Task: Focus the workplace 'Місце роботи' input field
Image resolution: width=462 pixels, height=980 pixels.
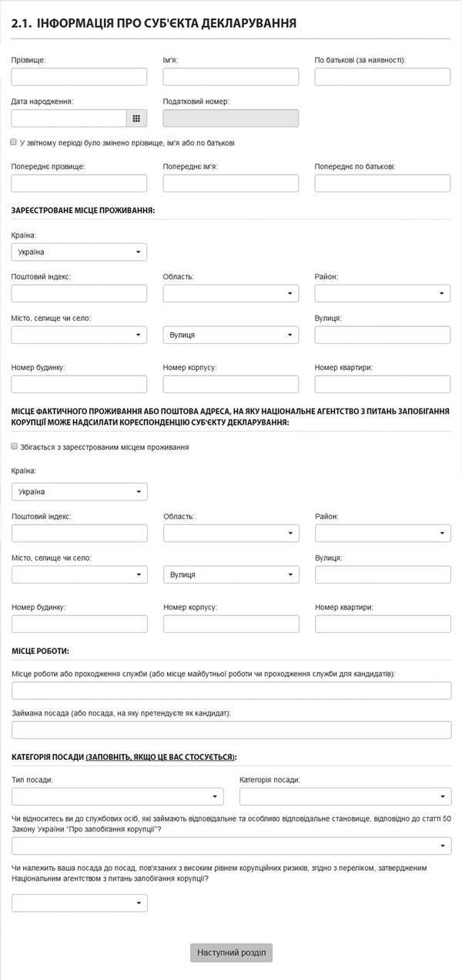Action: click(231, 690)
